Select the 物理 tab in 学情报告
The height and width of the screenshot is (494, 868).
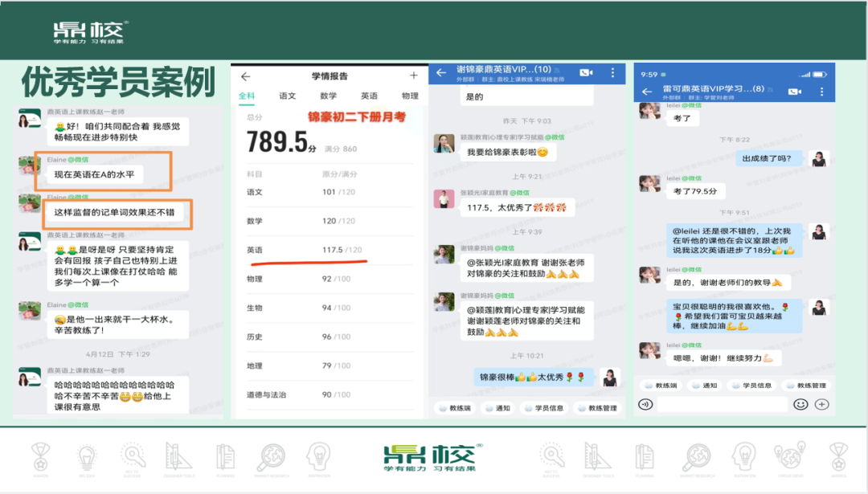coord(411,96)
